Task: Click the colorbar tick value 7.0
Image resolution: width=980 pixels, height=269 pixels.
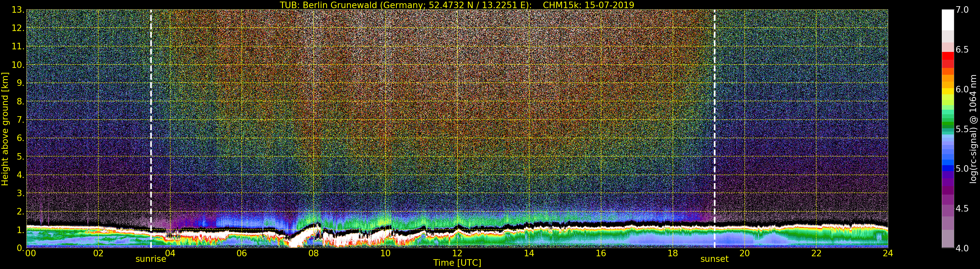Action: coord(962,10)
